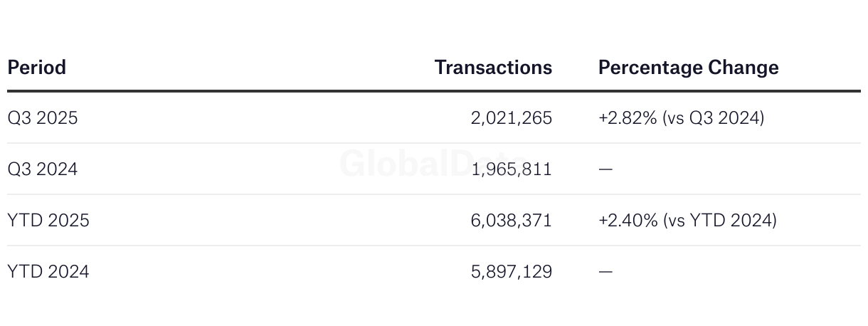Image resolution: width=868 pixels, height=326 pixels.
Task: Click the divider line below the Q3 2025 row
Action: [434, 143]
